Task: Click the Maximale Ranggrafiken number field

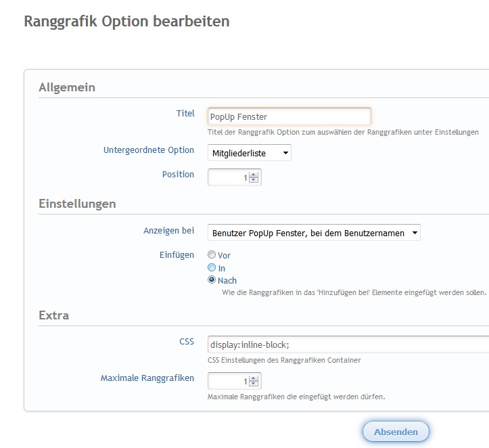Action: point(228,381)
